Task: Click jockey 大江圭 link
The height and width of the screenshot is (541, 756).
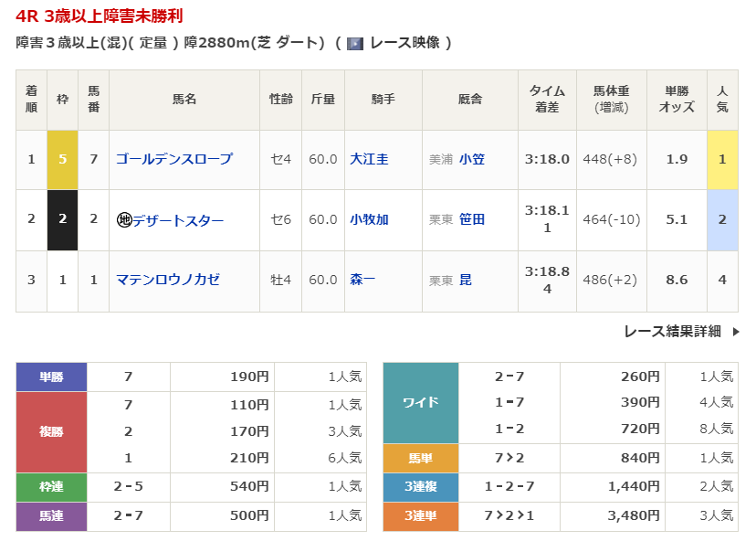Action: point(369,159)
